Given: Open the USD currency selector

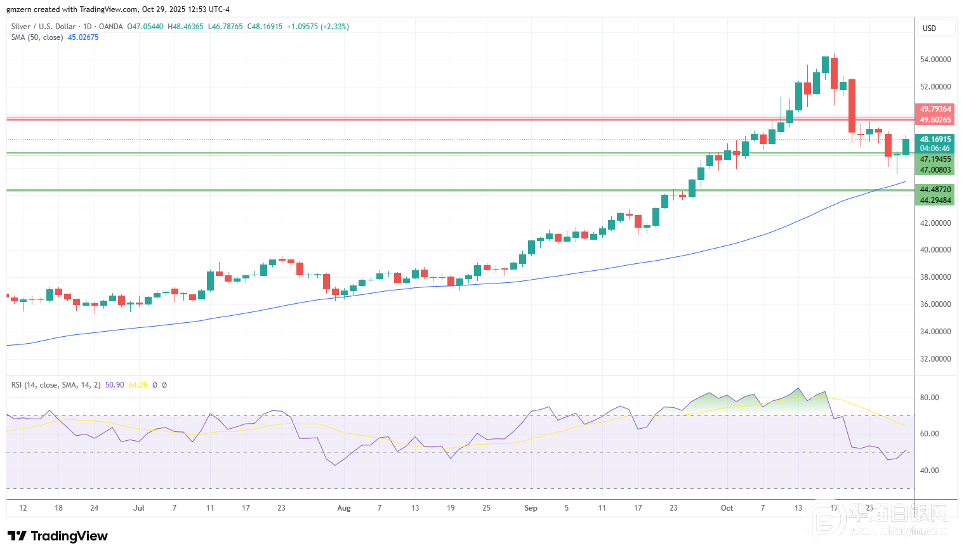Looking at the screenshot, I should click(928, 28).
